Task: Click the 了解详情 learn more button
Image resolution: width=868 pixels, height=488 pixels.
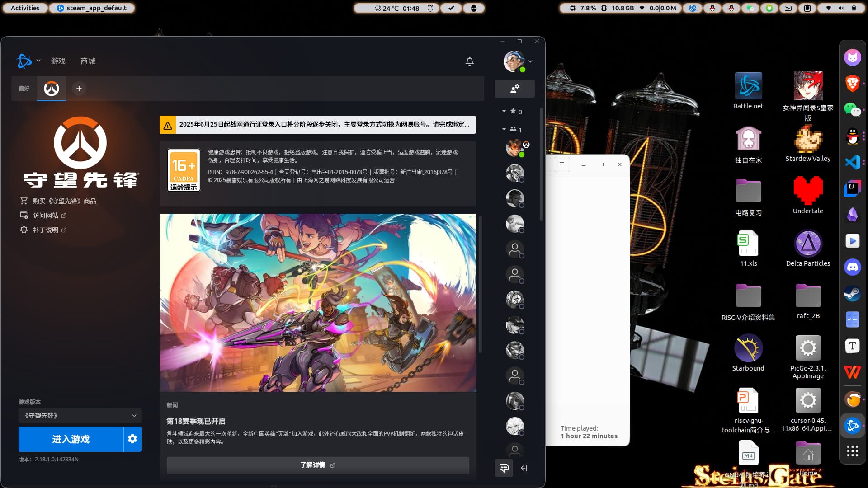Action: point(317,465)
